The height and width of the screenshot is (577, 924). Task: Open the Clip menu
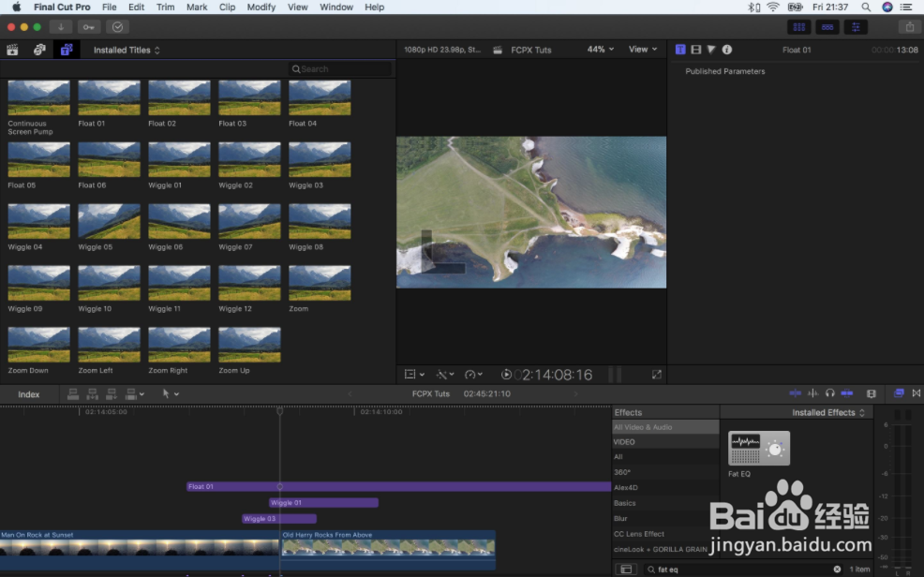[x=227, y=7]
